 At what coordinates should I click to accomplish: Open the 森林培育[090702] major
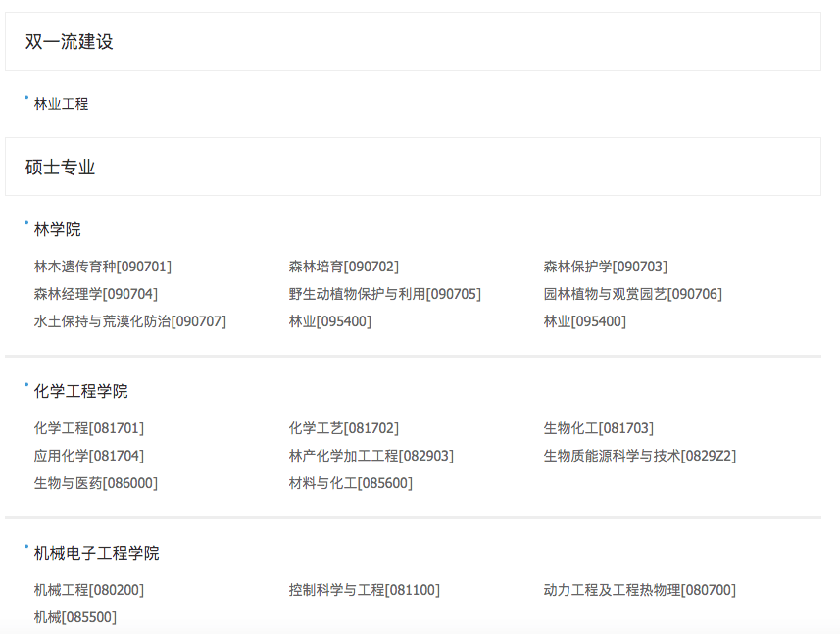point(344,267)
